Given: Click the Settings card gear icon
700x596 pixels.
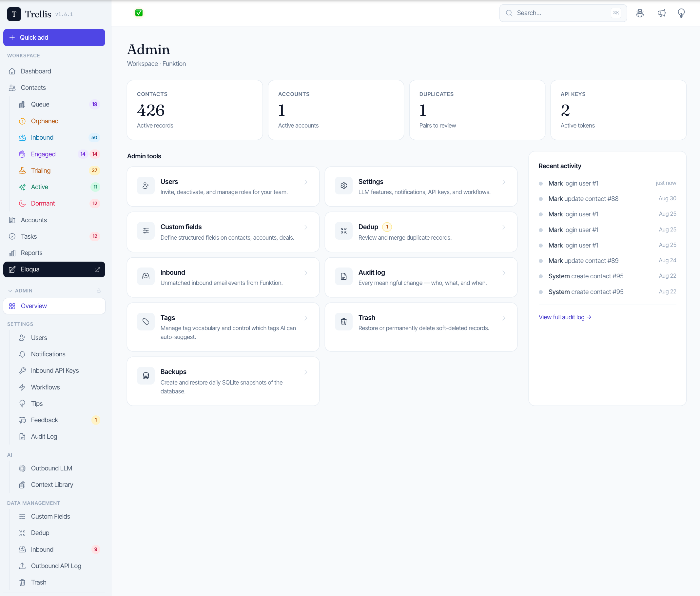Looking at the screenshot, I should [344, 186].
